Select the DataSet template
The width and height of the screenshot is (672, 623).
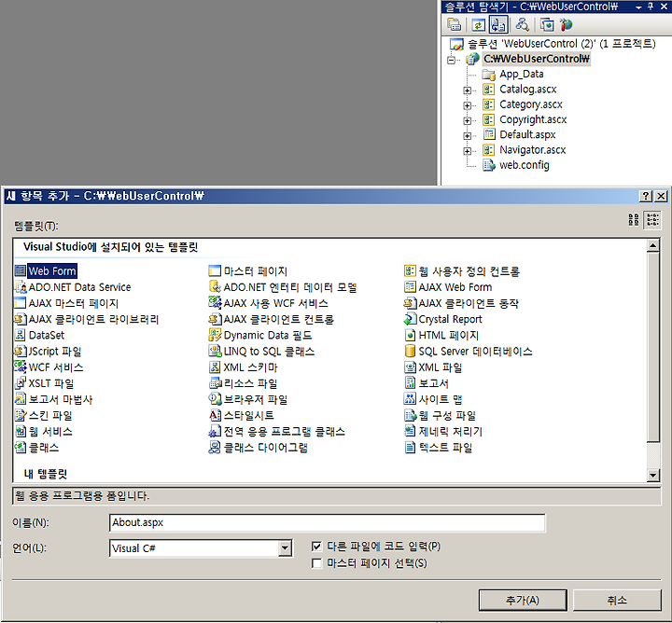(x=39, y=335)
